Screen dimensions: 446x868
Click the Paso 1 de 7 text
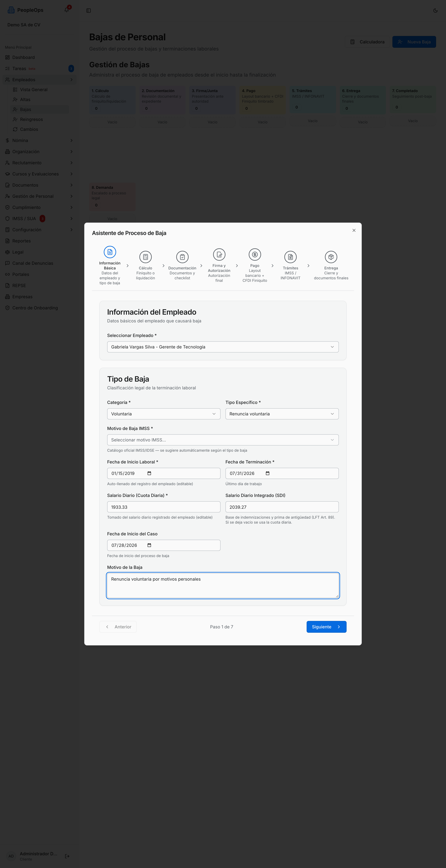(221, 627)
